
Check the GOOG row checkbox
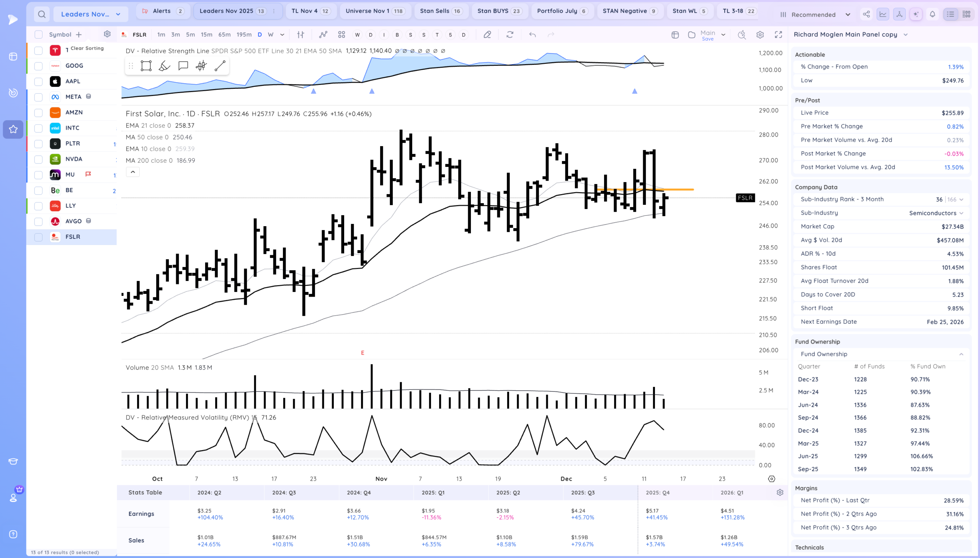point(38,66)
